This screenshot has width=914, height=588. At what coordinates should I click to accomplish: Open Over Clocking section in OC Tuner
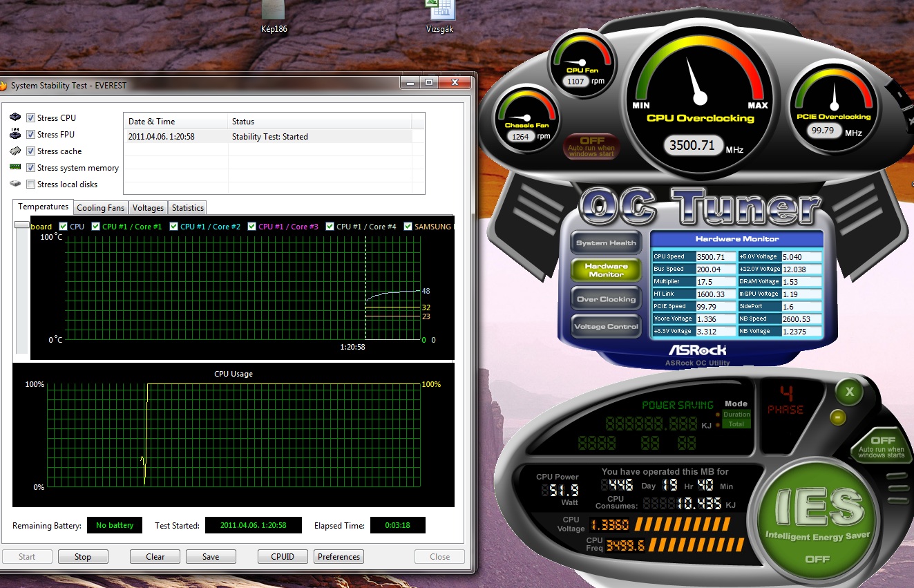(x=606, y=299)
